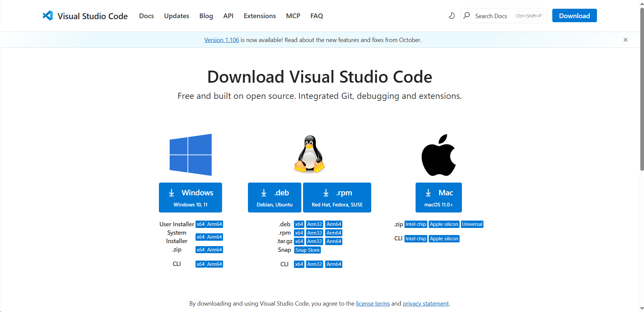Download the .deb Debian, Ubuntu package
This screenshot has width=644, height=312.
274,197
